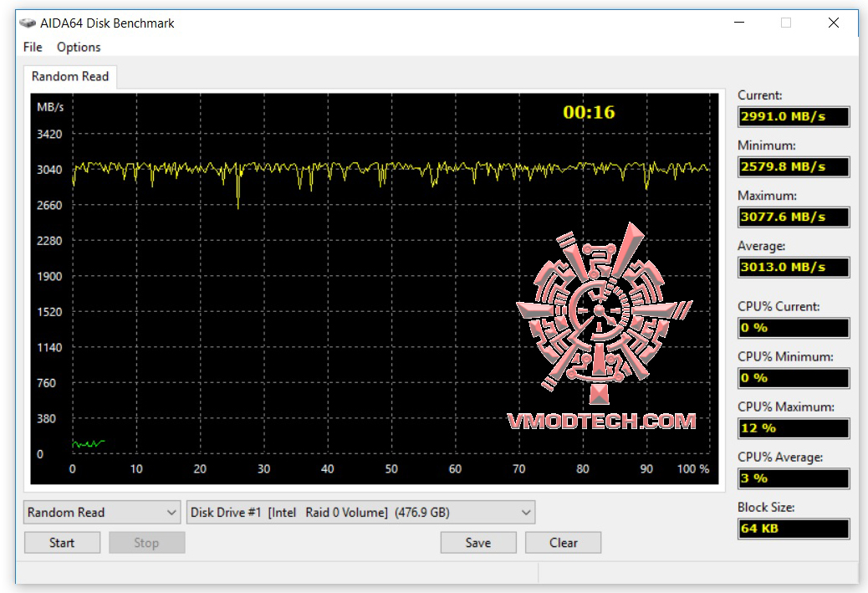Click the Clear button
868x593 pixels.
[563, 543]
